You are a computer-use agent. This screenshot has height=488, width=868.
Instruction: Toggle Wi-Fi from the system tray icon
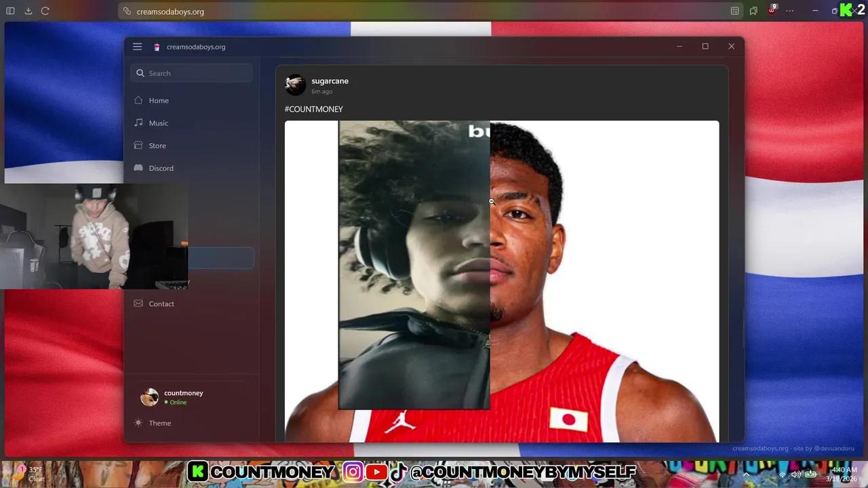783,474
